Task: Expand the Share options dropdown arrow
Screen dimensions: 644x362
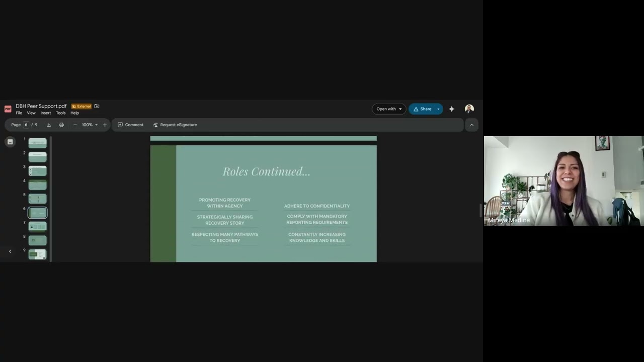Action: 438,109
